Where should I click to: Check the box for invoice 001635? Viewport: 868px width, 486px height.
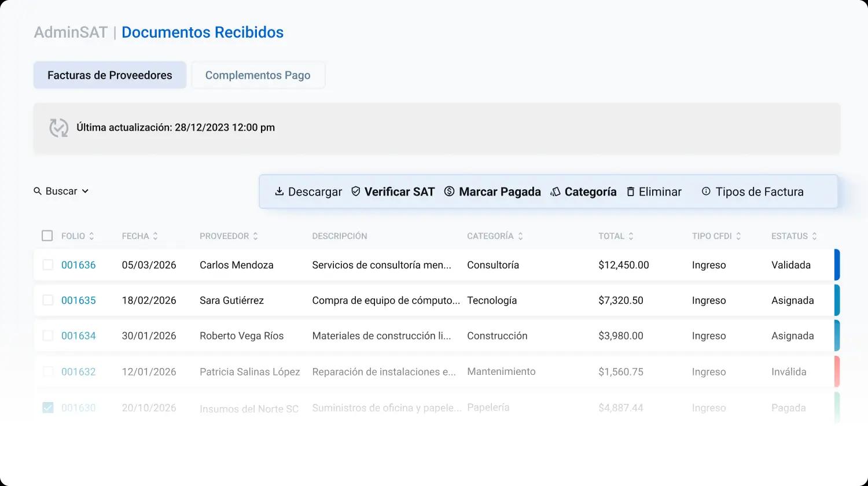48,300
